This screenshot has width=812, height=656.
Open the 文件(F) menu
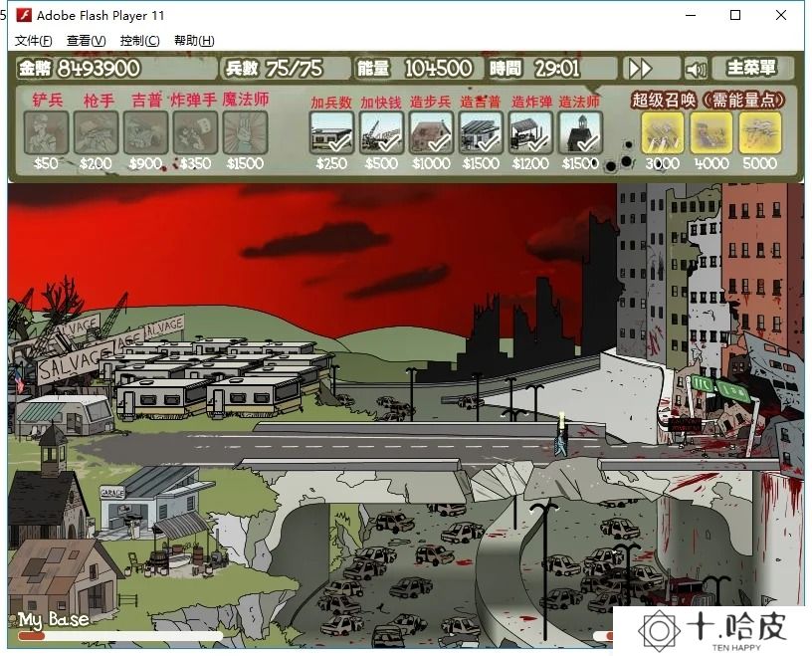coord(33,41)
